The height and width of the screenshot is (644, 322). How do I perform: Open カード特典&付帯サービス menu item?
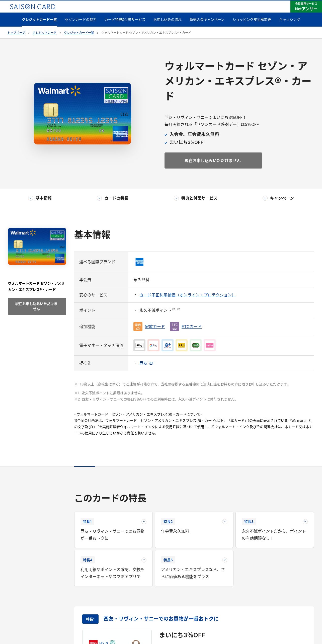pos(125,20)
